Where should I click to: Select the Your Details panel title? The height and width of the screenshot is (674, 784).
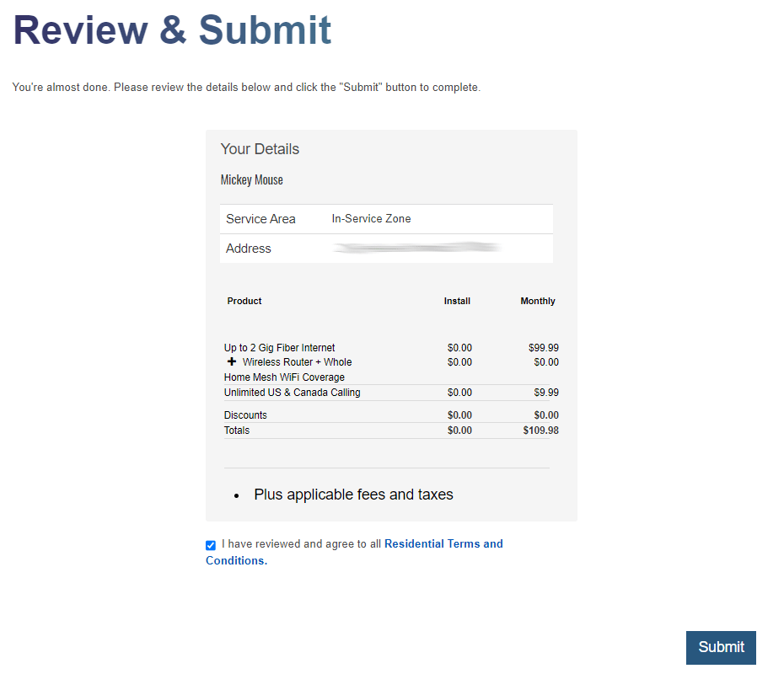260,148
